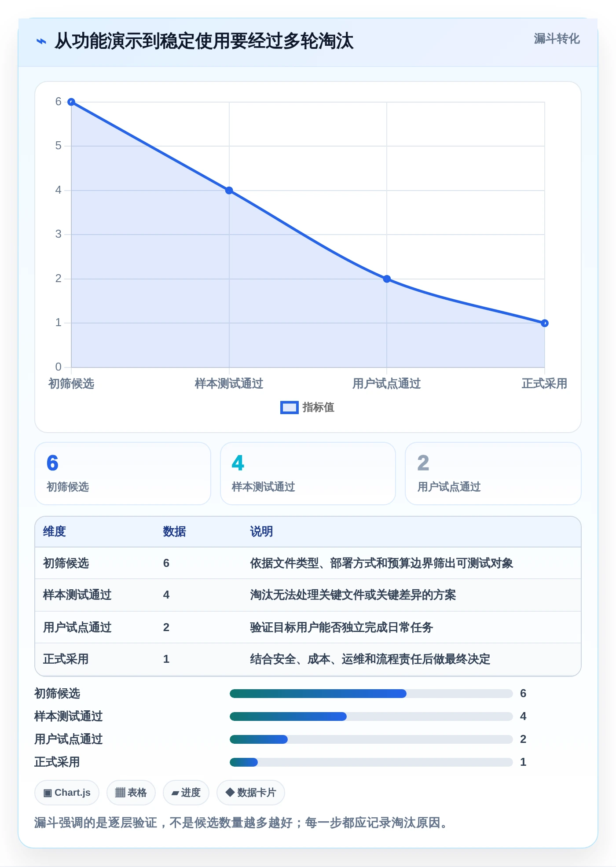Click the description 依据文件类型、部署方式和预算边界筛出可测试对象
616x867 pixels.
381,563
